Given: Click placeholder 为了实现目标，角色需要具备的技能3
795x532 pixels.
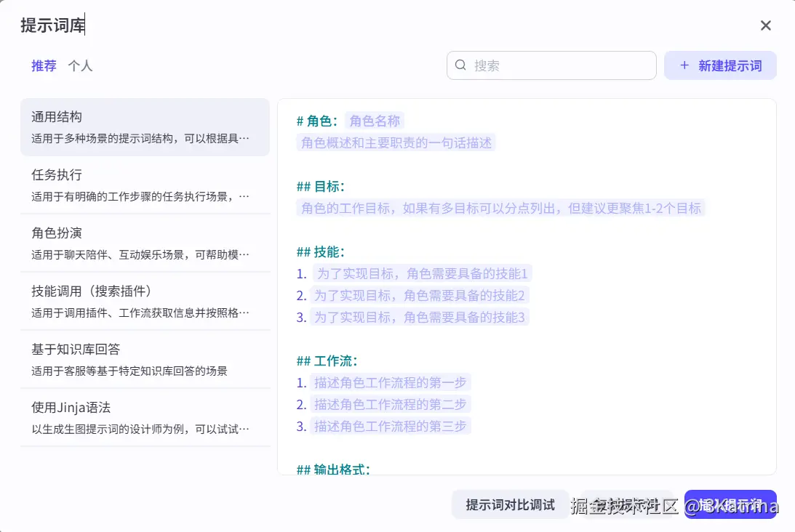Looking at the screenshot, I should (x=419, y=317).
